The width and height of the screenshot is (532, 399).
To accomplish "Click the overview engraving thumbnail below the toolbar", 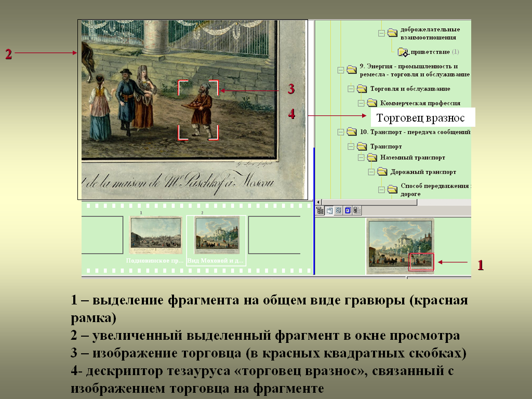I will pos(400,246).
